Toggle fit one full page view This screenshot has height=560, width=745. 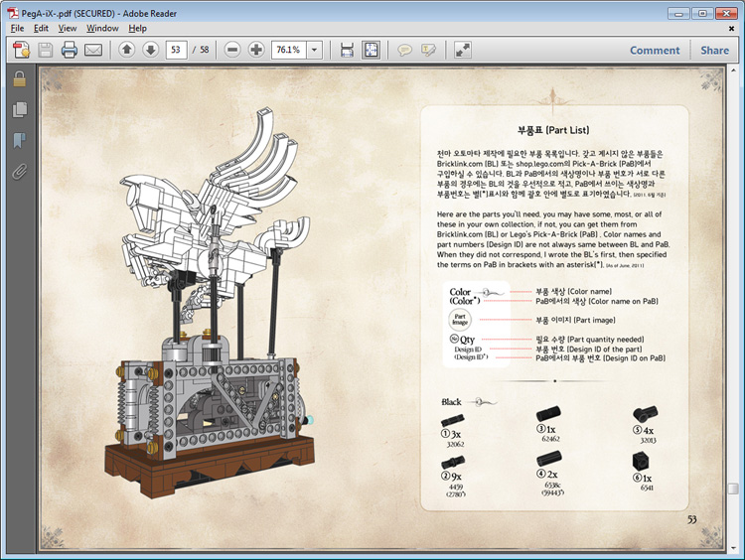point(371,50)
